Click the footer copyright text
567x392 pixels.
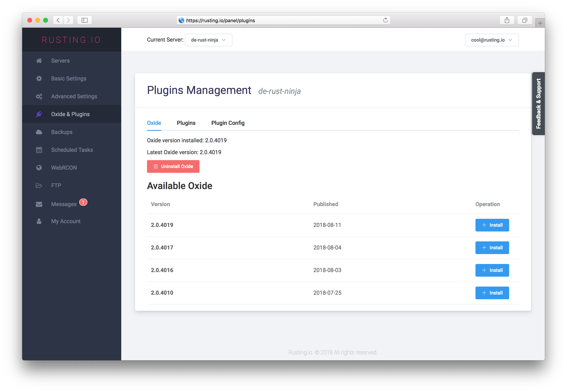(333, 352)
